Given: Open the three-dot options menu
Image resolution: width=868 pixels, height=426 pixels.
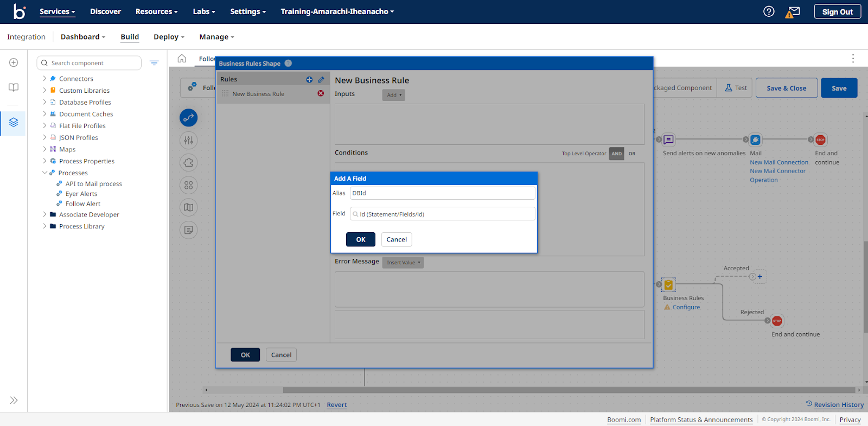Looking at the screenshot, I should (853, 58).
